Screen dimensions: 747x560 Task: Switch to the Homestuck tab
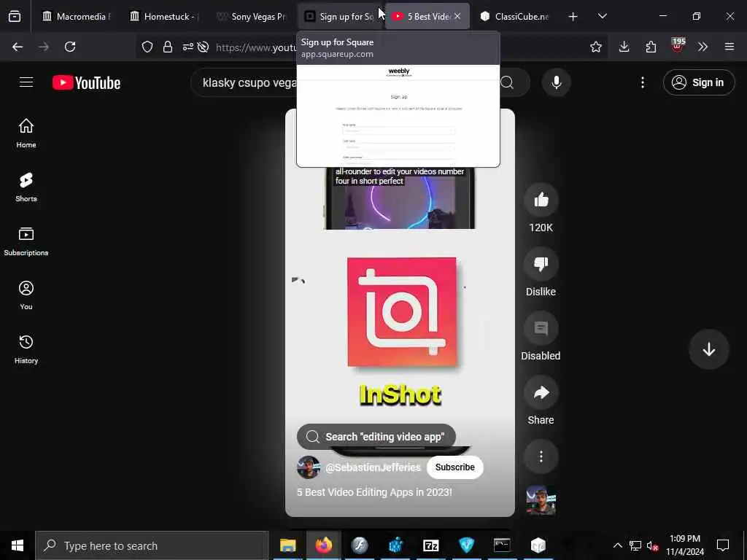click(x=164, y=17)
